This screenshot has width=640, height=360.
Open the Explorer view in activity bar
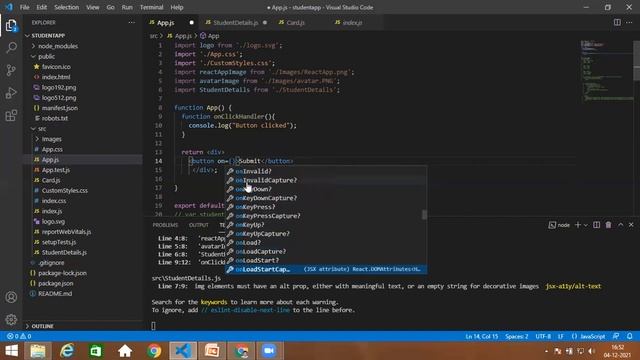pos(11,25)
